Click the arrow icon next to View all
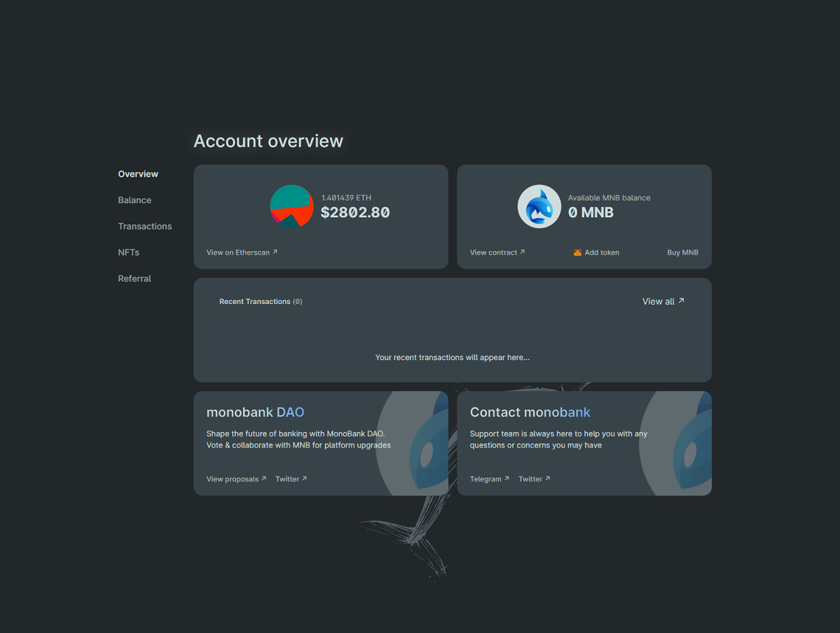The height and width of the screenshot is (633, 840). tap(680, 300)
